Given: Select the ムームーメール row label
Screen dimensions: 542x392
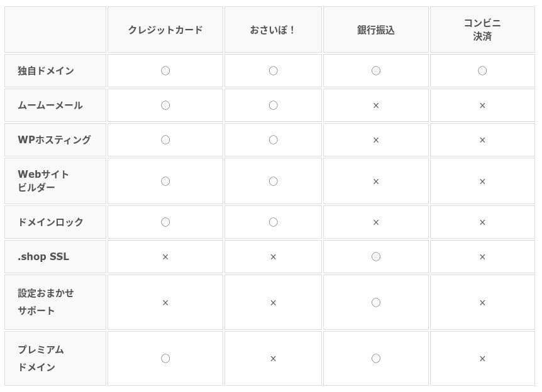Looking at the screenshot, I should click(x=50, y=106).
